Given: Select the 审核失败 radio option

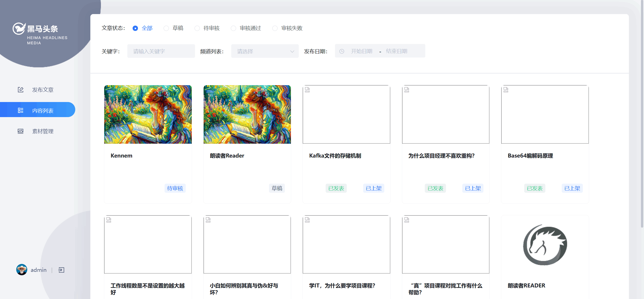Looking at the screenshot, I should pyautogui.click(x=275, y=28).
